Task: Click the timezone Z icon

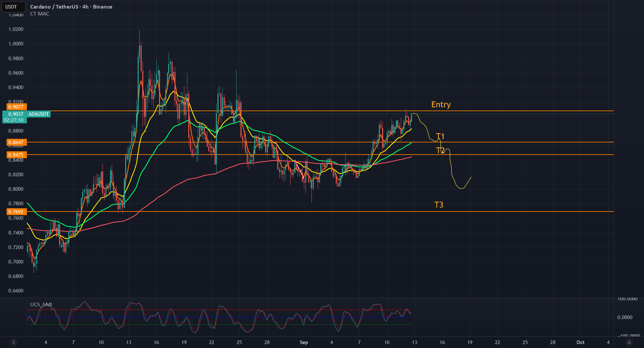Action: 13,342
